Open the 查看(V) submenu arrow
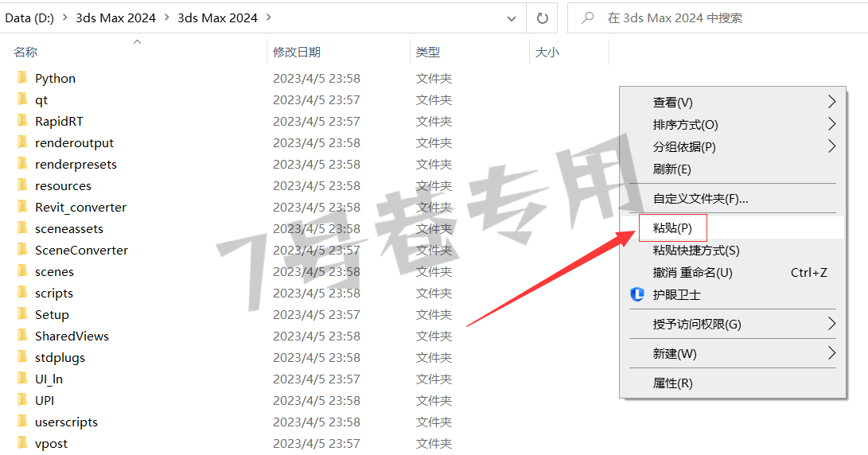Screen dimensions: 868x455 tap(831, 102)
